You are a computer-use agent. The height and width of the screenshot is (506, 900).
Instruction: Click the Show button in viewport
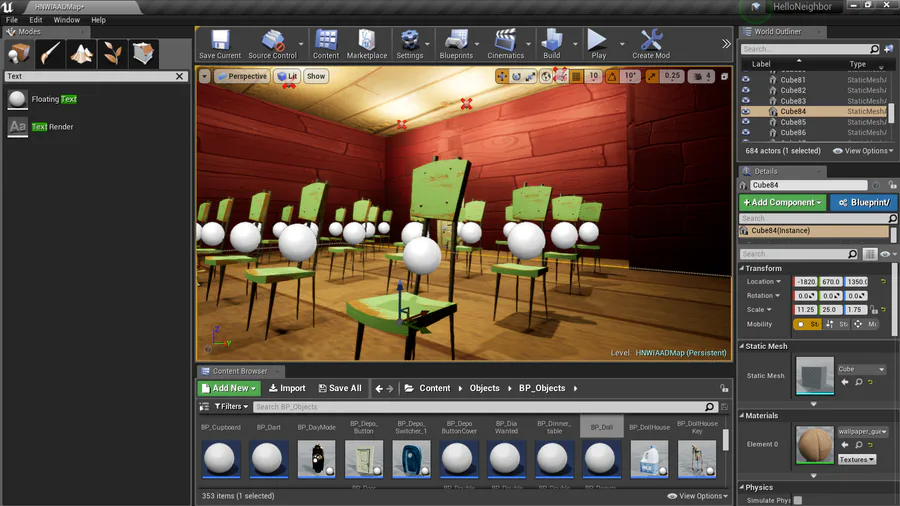click(316, 76)
